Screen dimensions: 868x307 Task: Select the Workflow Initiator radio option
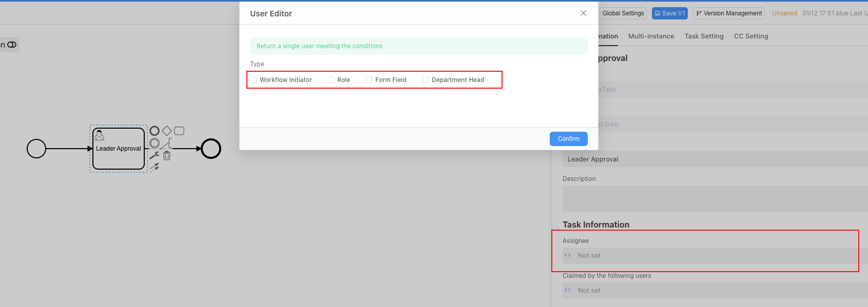tap(254, 80)
